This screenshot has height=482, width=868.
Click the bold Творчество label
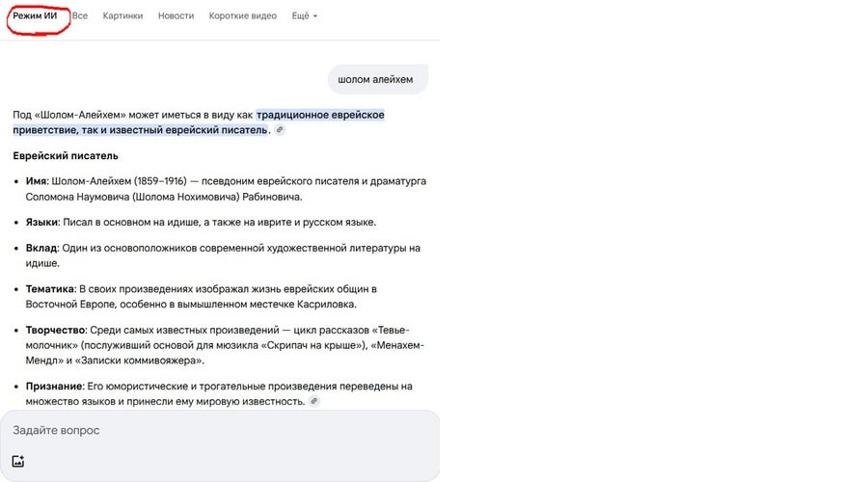56,330
